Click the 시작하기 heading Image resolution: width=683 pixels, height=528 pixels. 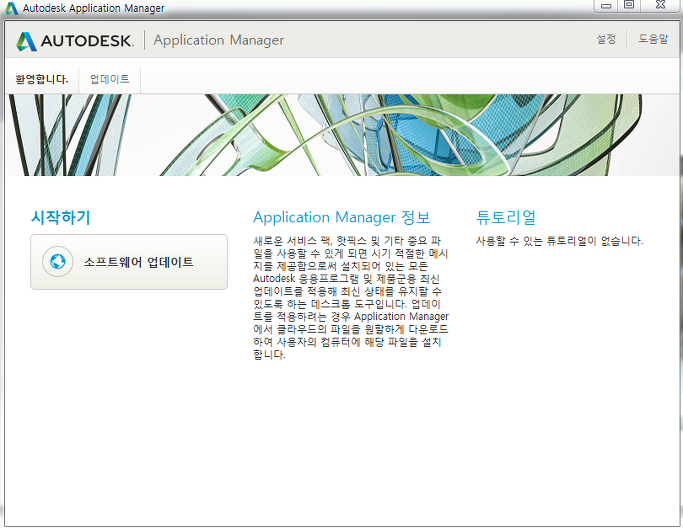coord(61,217)
